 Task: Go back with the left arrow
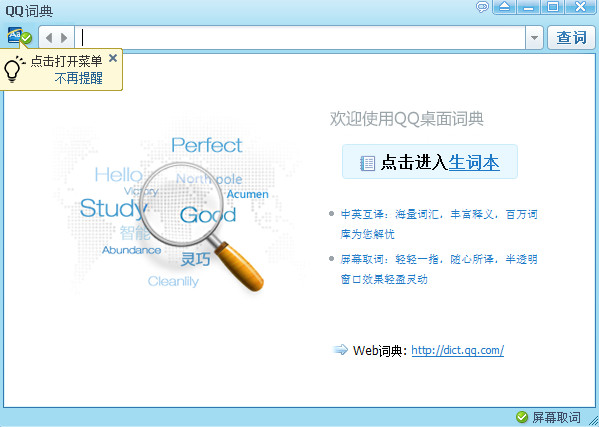click(49, 37)
